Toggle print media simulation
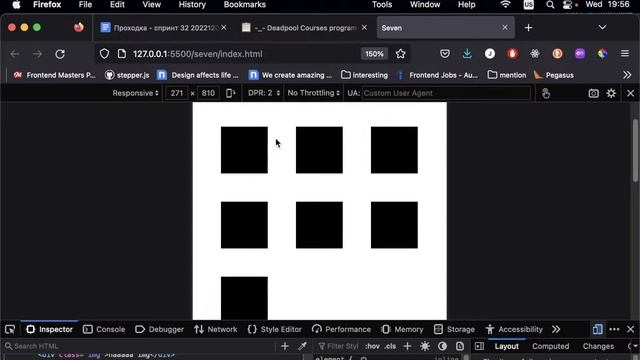The image size is (640, 360). click(460, 346)
